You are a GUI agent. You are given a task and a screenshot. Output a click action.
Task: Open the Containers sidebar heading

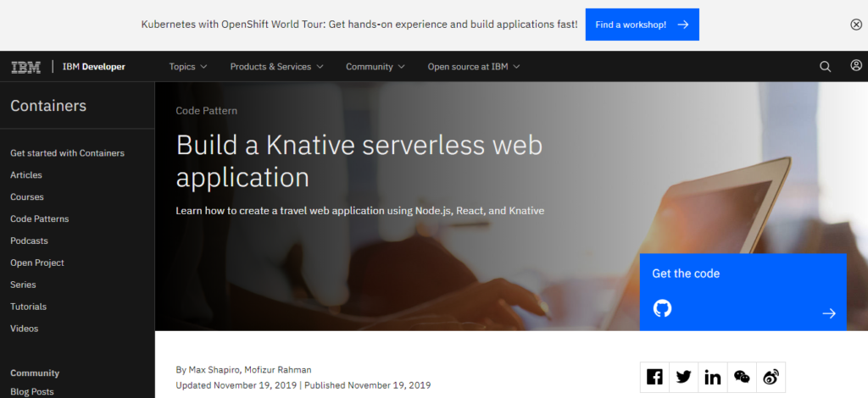click(48, 106)
